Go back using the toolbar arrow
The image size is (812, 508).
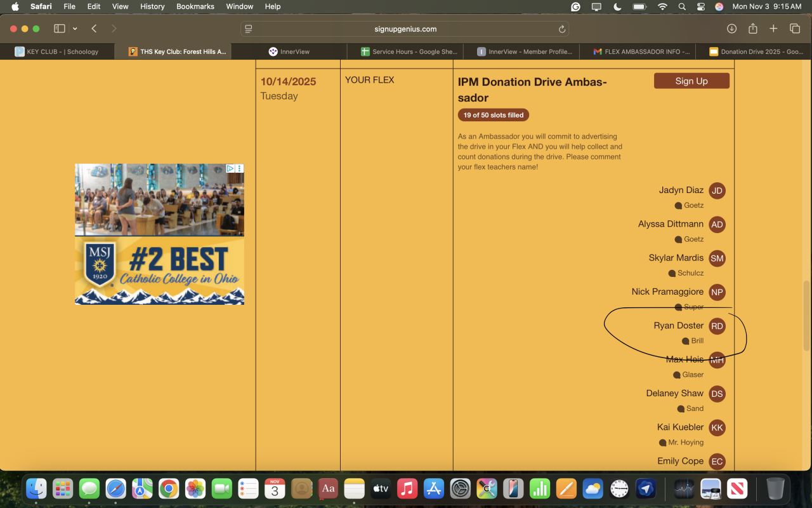pyautogui.click(x=94, y=29)
